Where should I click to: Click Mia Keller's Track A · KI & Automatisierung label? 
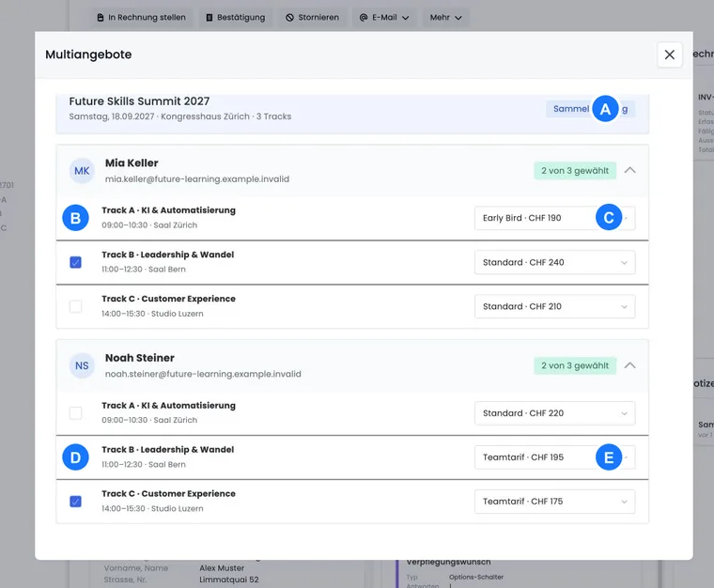point(168,210)
